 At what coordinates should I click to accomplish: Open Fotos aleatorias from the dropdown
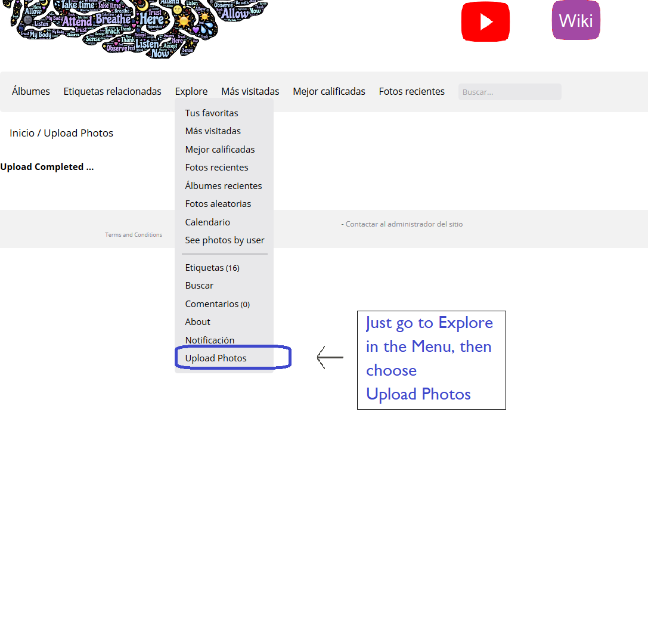(218, 203)
